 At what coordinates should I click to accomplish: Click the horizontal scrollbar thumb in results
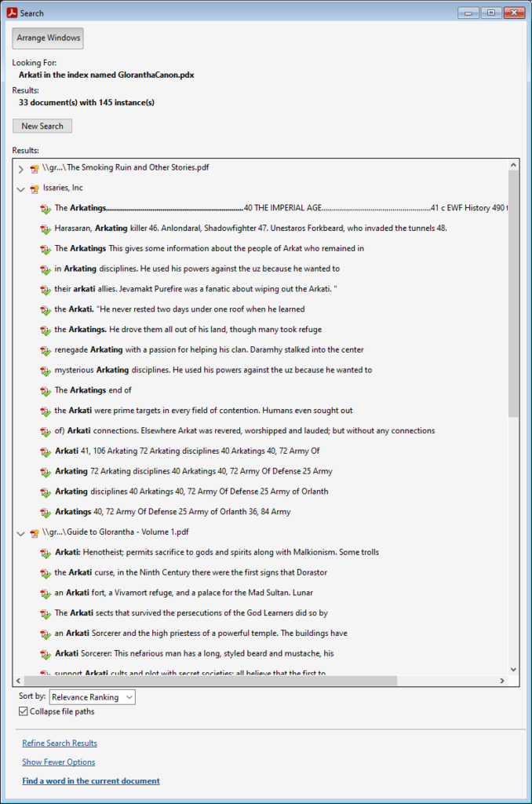coord(210,681)
